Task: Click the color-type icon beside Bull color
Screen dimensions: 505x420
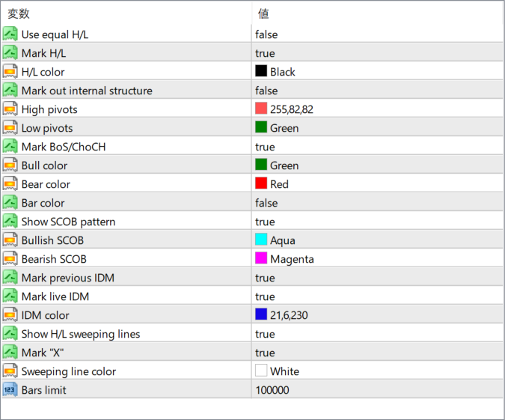Action: [x=10, y=165]
